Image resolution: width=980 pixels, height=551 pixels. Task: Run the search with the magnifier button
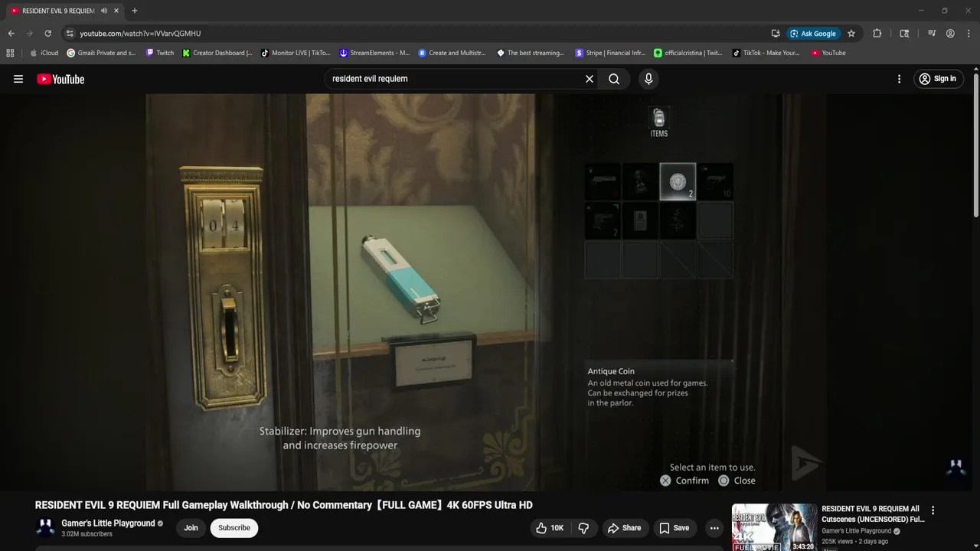point(614,79)
